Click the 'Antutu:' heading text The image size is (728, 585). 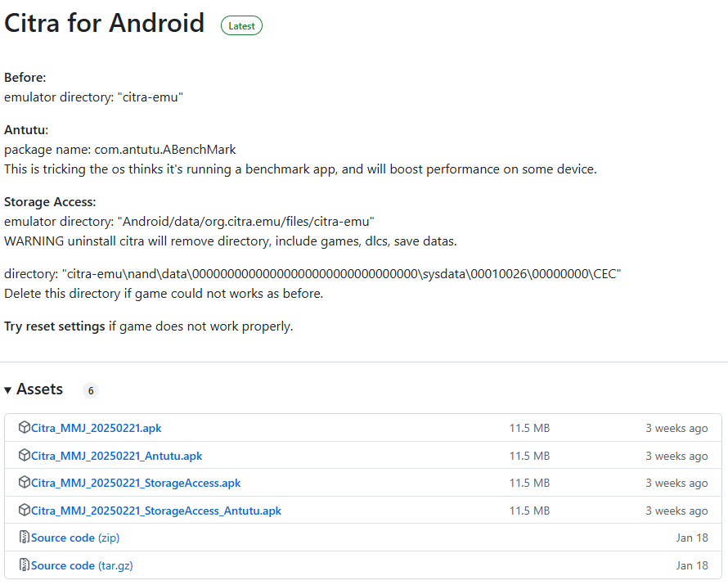[x=26, y=130]
